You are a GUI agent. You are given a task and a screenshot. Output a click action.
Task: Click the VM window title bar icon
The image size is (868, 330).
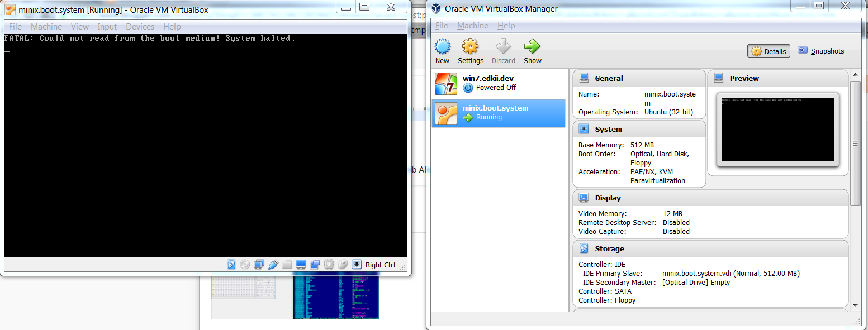[x=10, y=9]
